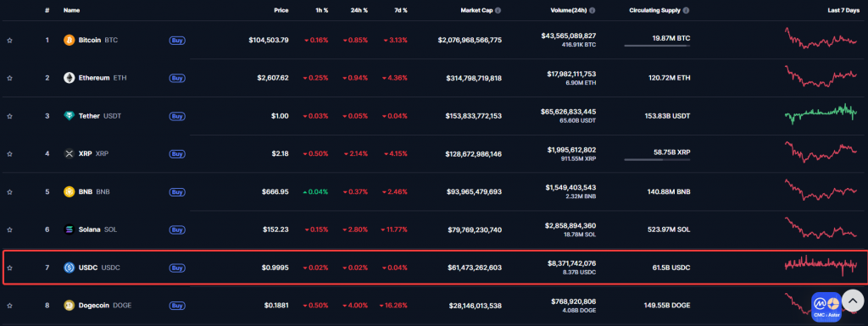Click Bitcoin price $104,503.79
This screenshot has height=326, width=868.
tap(269, 41)
